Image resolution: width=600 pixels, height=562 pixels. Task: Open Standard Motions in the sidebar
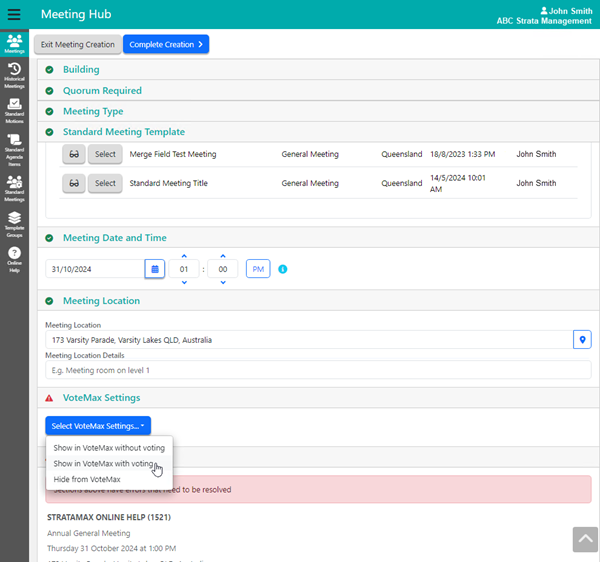click(x=14, y=111)
